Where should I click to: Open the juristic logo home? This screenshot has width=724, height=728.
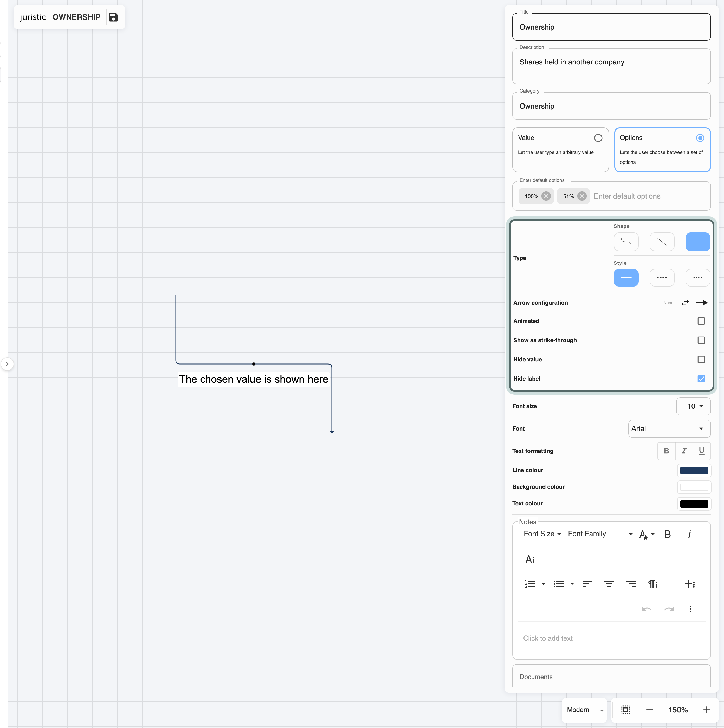(x=33, y=17)
